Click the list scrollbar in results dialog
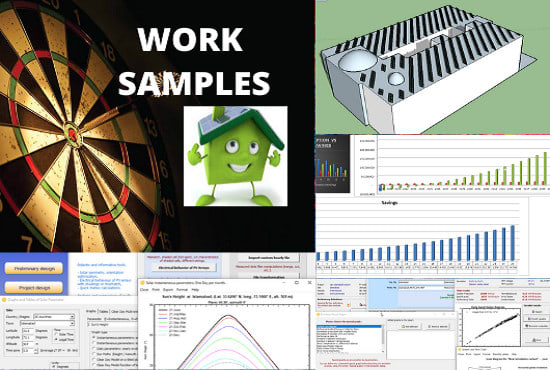 pyautogui.click(x=383, y=339)
